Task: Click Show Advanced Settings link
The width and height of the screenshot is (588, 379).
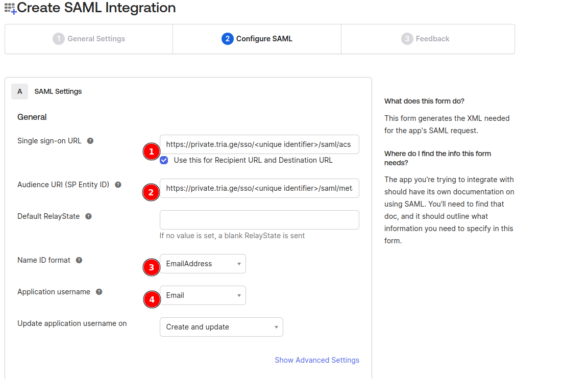Action: tap(316, 360)
